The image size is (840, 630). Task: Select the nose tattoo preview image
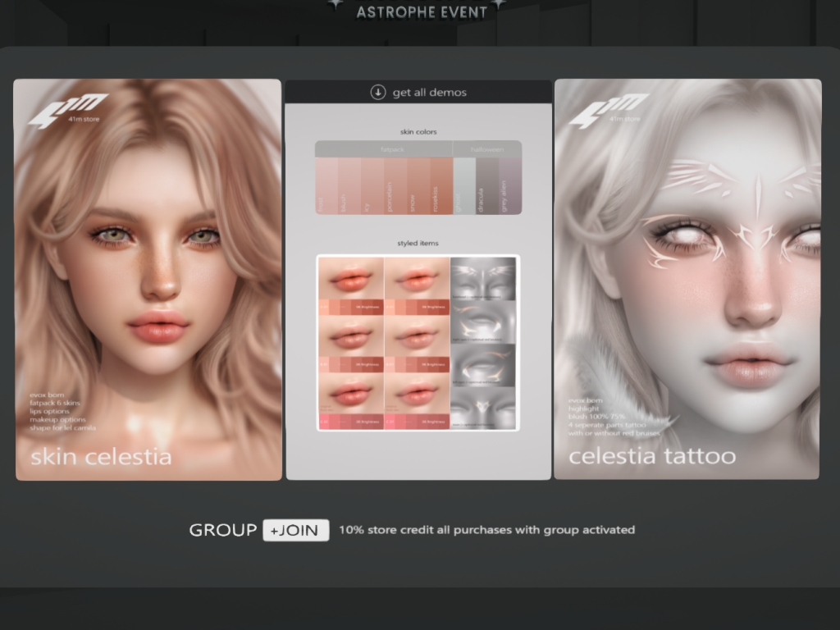[484, 408]
